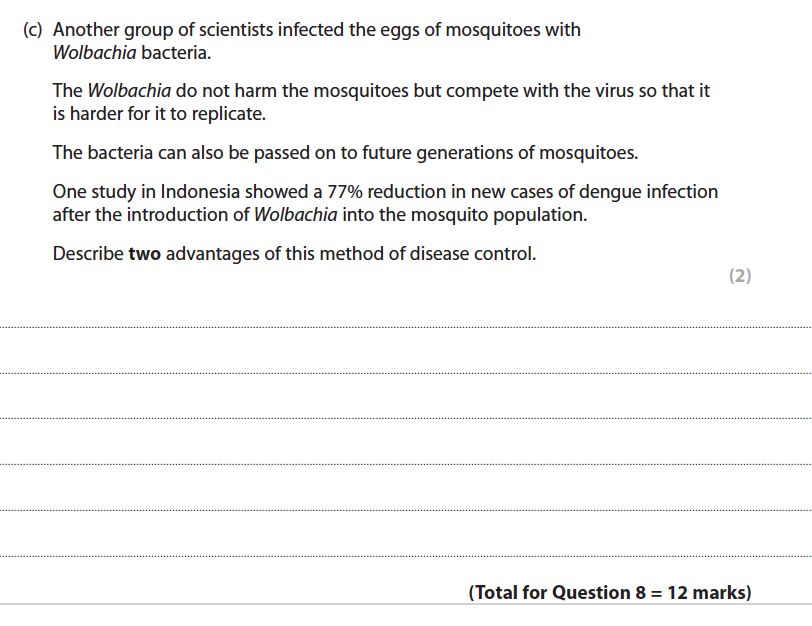Click the (2) marks indicator
The width and height of the screenshot is (812, 626).
coord(739,276)
